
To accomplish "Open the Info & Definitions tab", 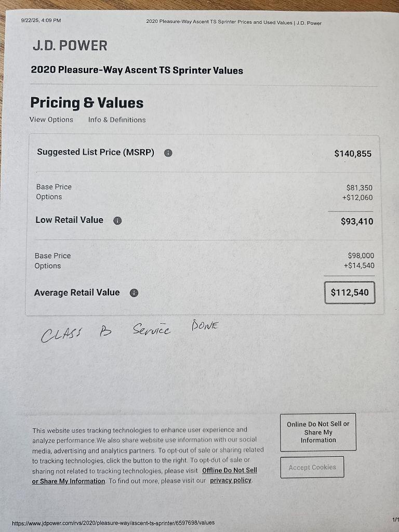I will point(117,119).
